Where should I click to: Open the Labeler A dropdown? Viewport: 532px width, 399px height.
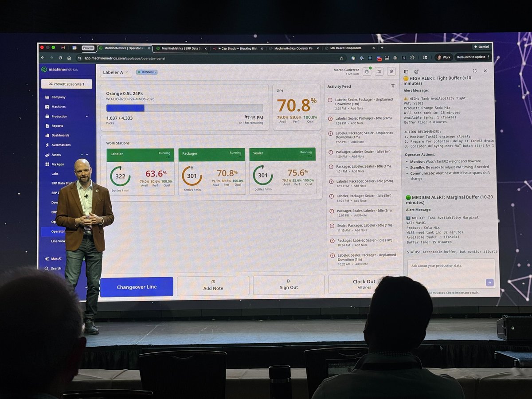pyautogui.click(x=116, y=72)
